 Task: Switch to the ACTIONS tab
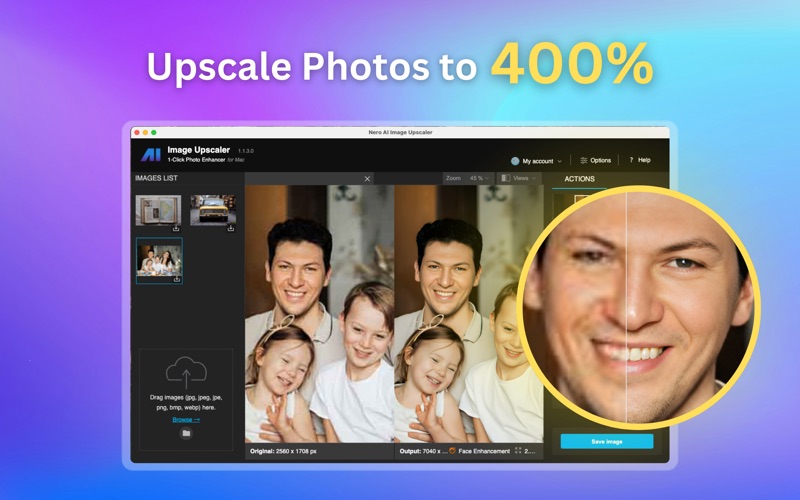[579, 179]
